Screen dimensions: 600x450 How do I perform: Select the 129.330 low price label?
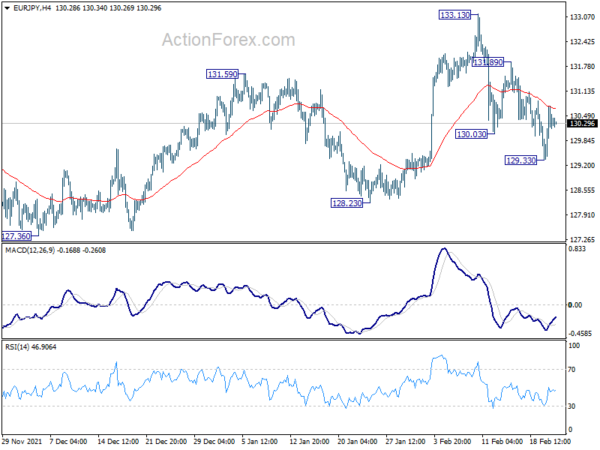521,160
